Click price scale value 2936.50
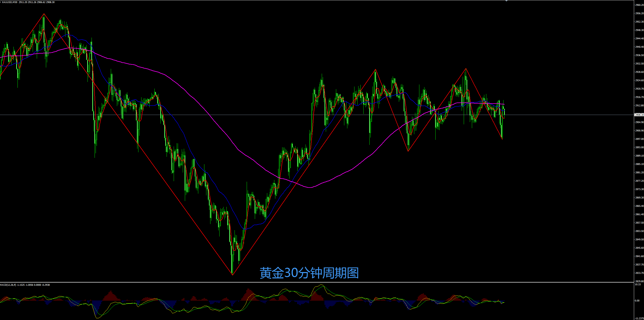The height and width of the screenshot is (320, 644). 639,55
